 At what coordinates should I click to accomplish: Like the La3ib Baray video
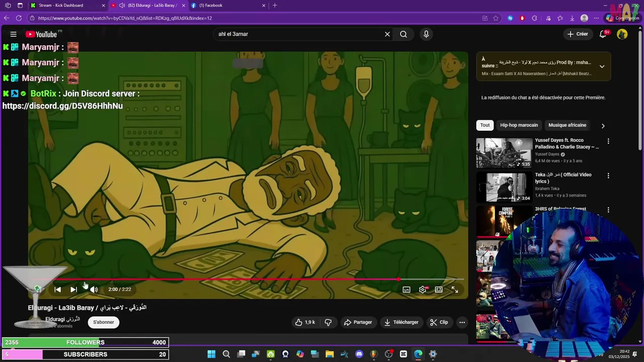[x=305, y=322]
